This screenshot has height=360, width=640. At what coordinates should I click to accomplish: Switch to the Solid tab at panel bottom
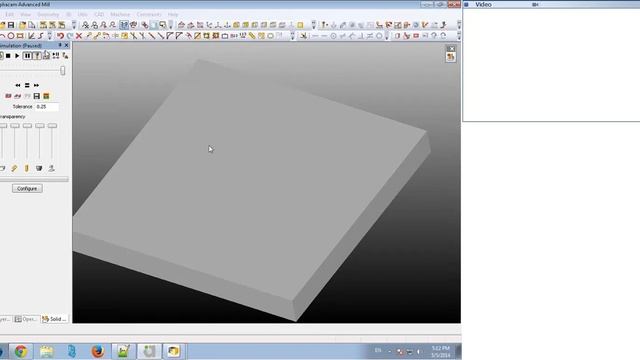(54, 319)
